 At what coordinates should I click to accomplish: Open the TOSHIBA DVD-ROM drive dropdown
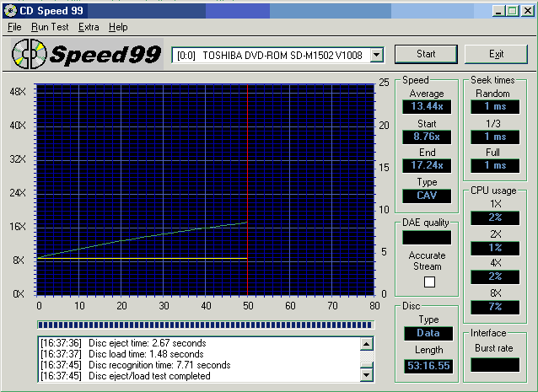coord(376,55)
